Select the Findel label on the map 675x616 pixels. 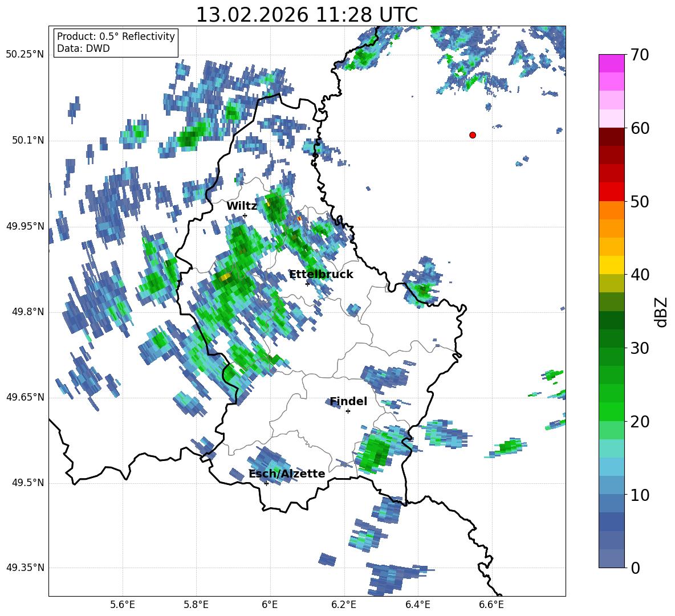348,401
